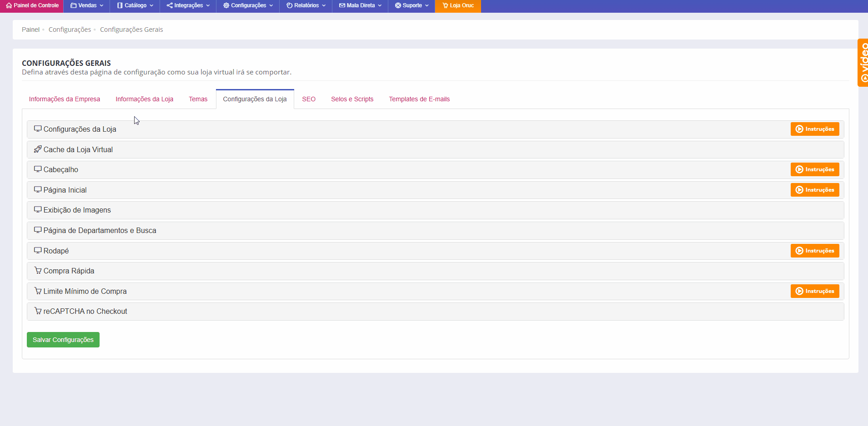Screen dimensions: 868x426
Task: Click the home icon in Painel de Controle
Action: (x=9, y=5)
